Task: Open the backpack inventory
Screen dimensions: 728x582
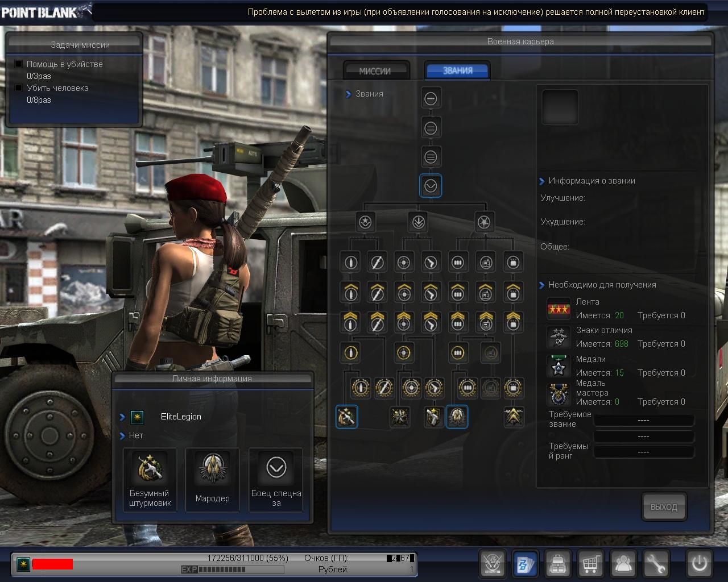Action: 558,564
